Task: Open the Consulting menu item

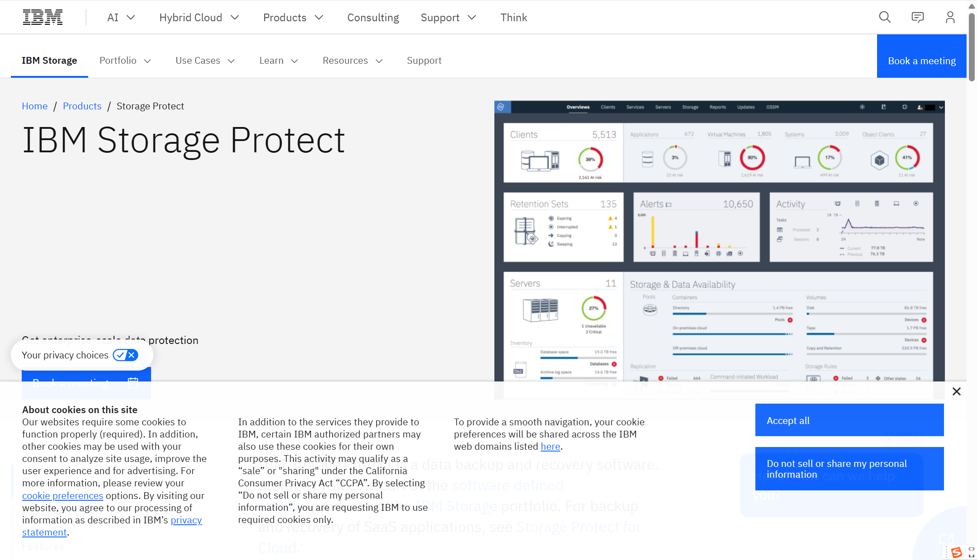Action: tap(373, 18)
